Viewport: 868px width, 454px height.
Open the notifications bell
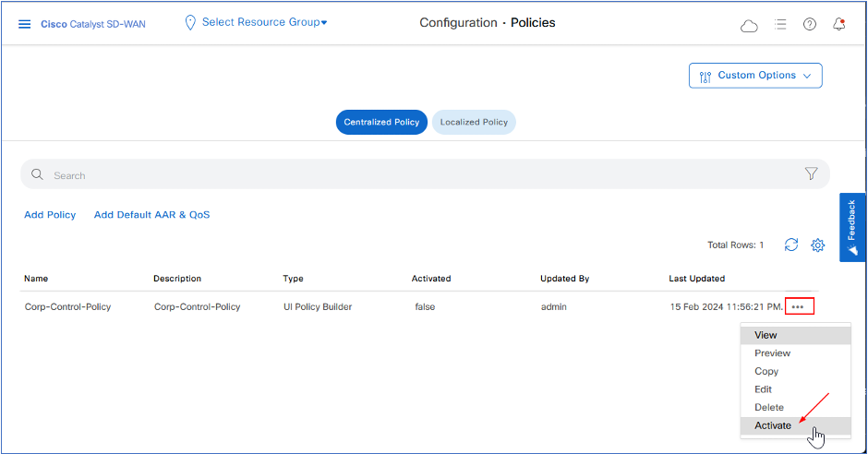838,24
